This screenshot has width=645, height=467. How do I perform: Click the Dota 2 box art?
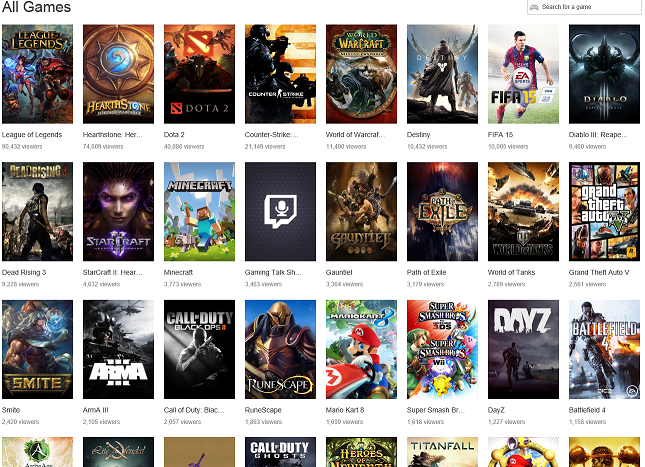click(199, 73)
